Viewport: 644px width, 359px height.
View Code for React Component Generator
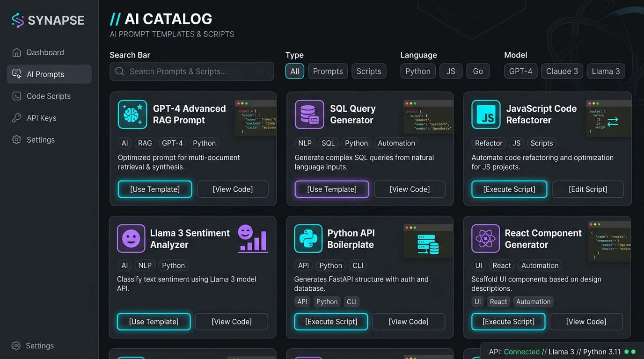[x=586, y=322]
